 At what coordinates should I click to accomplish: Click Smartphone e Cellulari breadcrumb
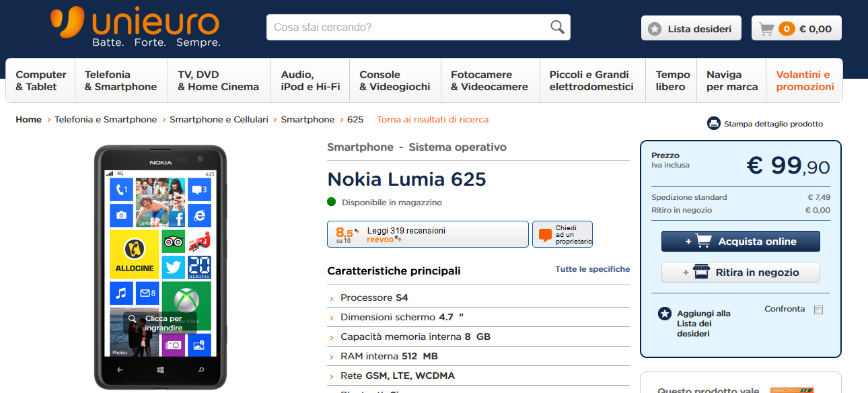pos(219,119)
